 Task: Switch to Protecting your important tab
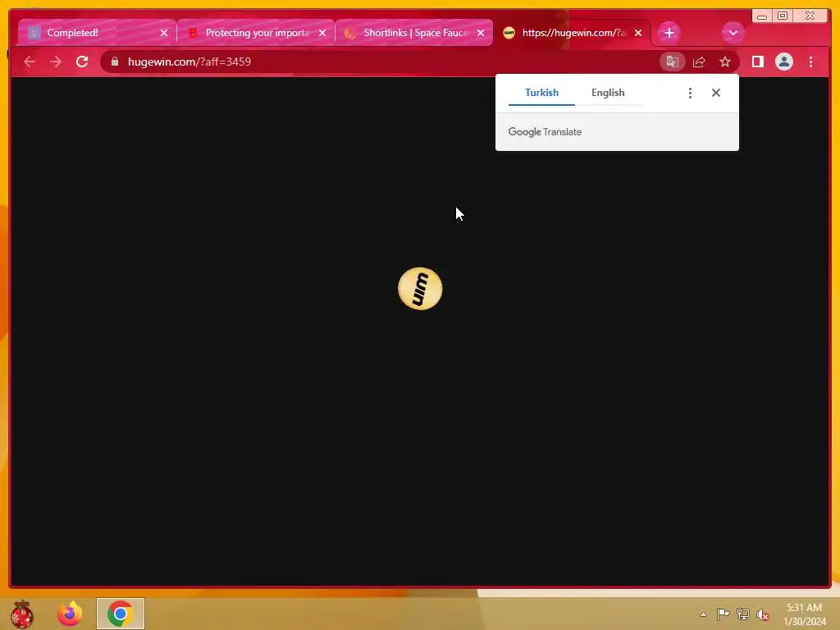click(x=256, y=33)
